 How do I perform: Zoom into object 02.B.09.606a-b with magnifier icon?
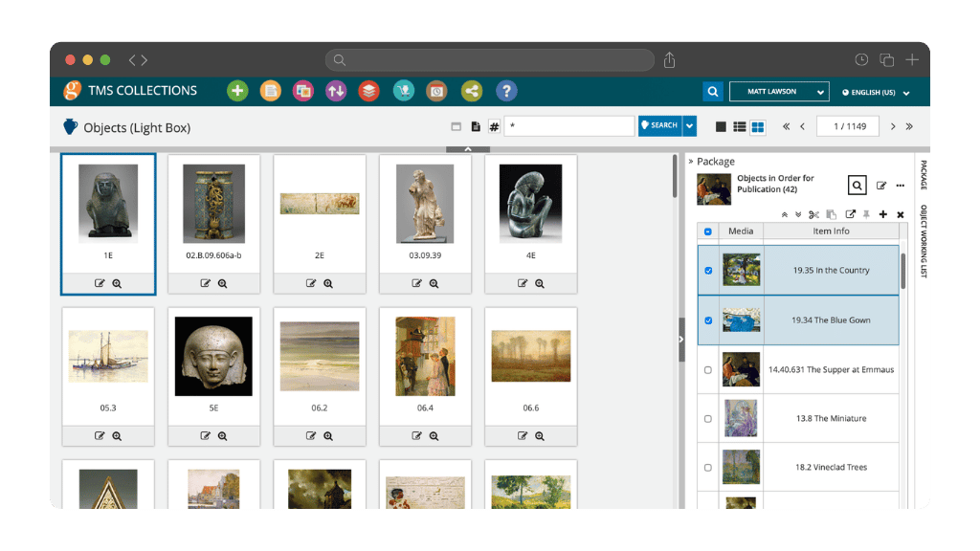[x=222, y=283]
